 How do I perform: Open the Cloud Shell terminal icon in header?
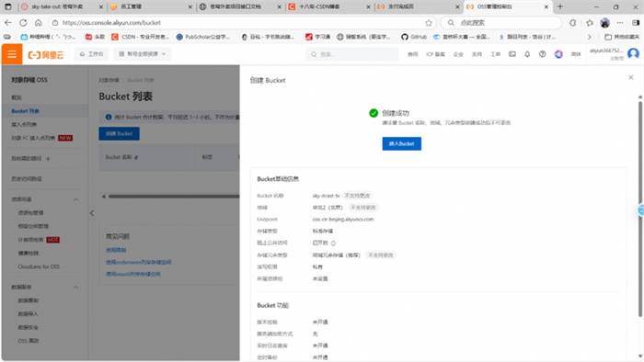(512, 54)
